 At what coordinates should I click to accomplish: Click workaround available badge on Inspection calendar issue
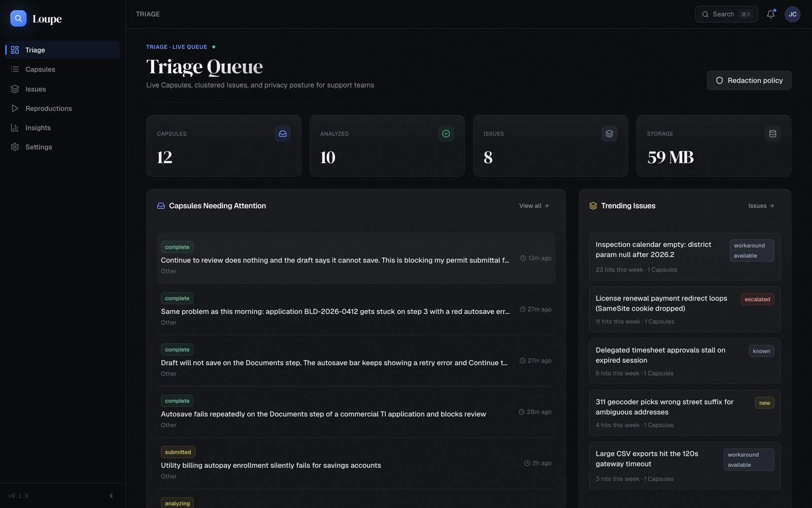(752, 250)
